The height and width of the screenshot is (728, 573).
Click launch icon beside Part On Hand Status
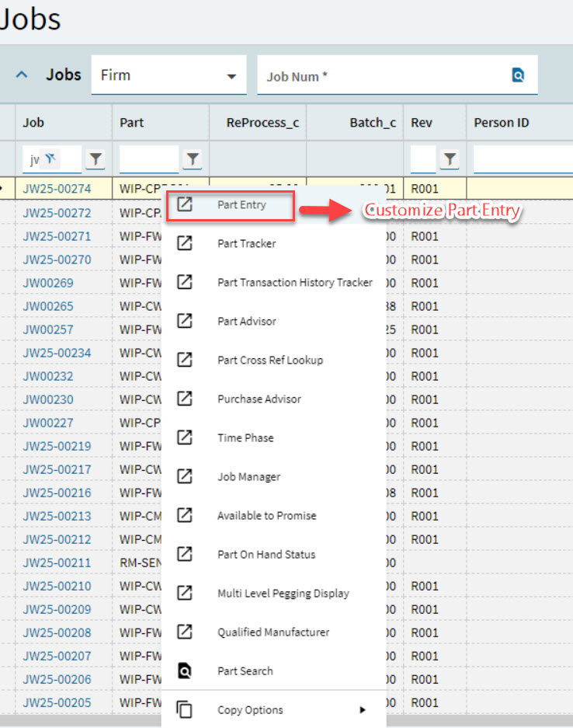click(x=185, y=554)
